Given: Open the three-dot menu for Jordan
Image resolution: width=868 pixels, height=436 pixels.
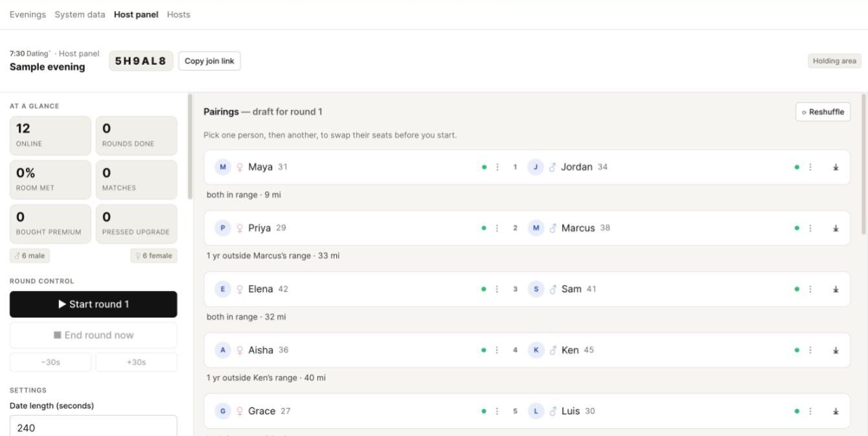Looking at the screenshot, I should tap(810, 167).
